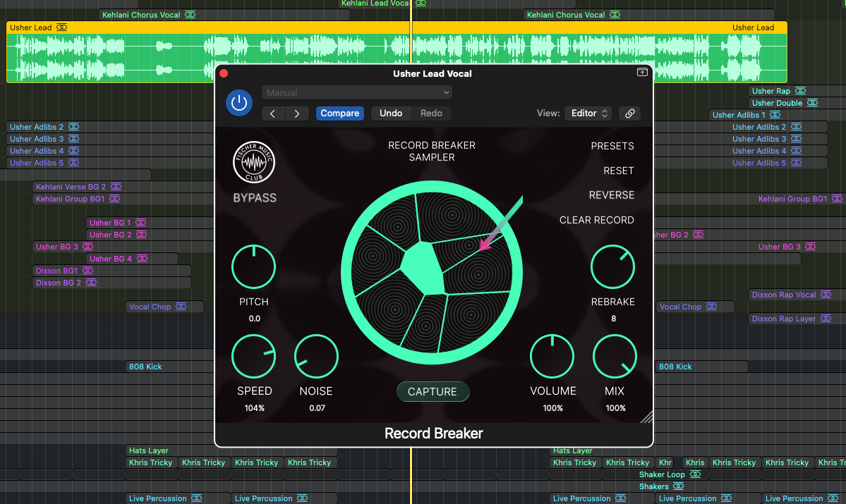Click loop icon on left Usher BG 3
The image size is (846, 504).
point(88,246)
